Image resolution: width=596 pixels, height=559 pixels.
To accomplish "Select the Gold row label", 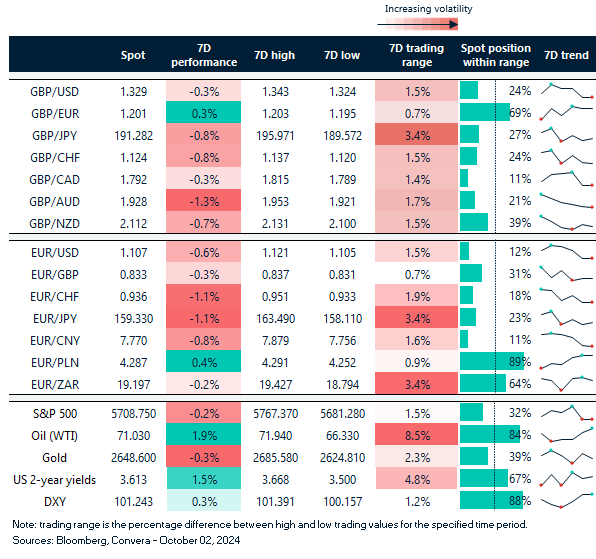I will point(54,458).
